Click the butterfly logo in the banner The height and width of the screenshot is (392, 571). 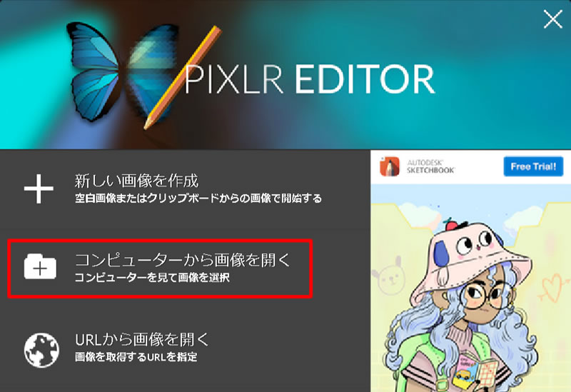point(122,72)
